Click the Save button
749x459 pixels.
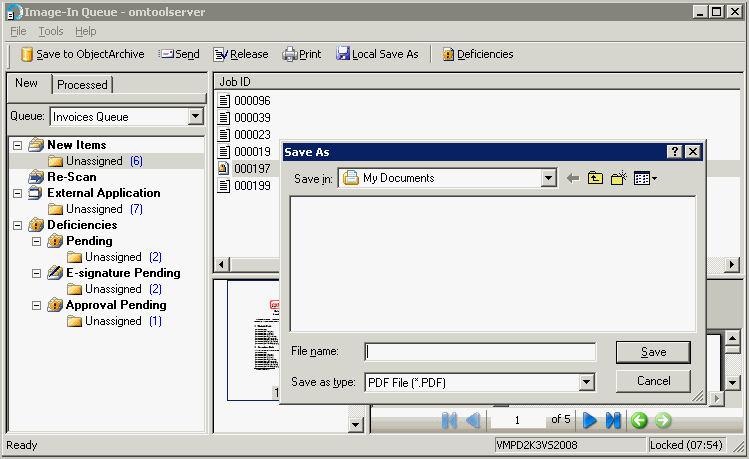[x=653, y=352]
